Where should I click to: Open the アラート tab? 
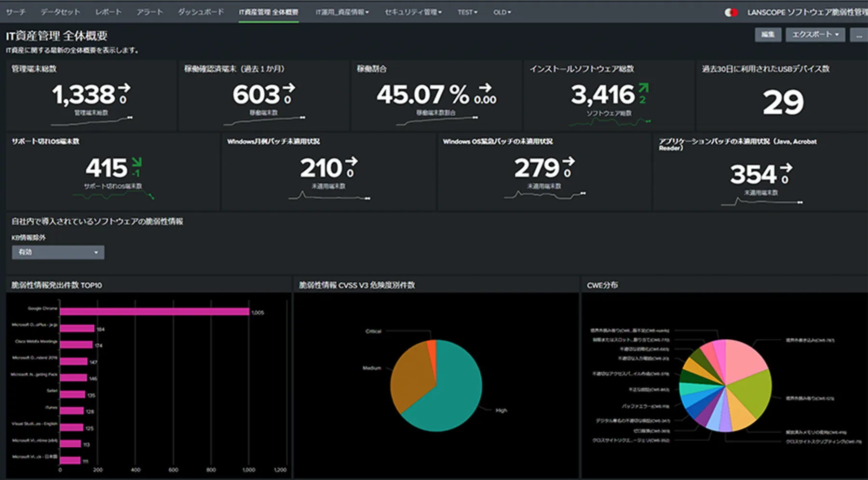click(149, 12)
